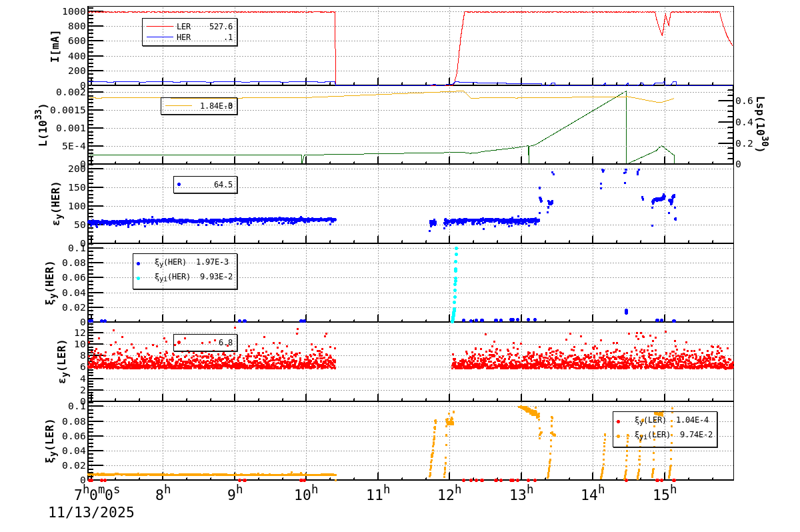Select the orange ξyi(LER) marker symbol in its legend
The image size is (800, 532).
point(618,436)
